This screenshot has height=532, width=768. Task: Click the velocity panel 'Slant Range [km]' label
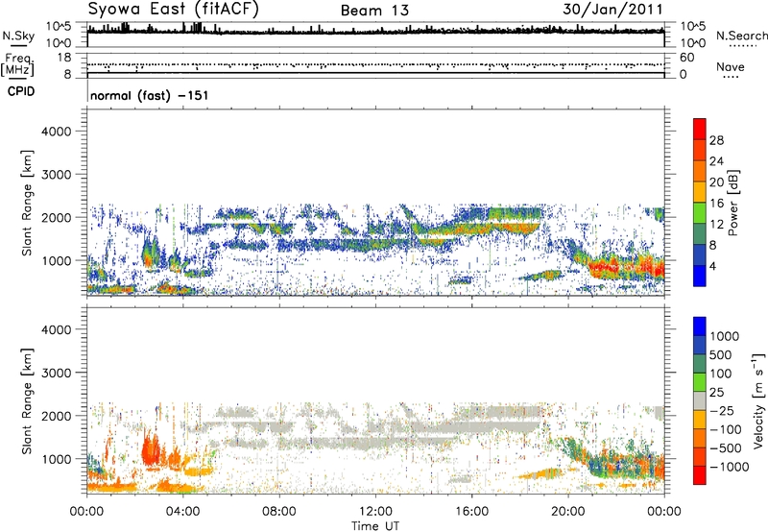pyautogui.click(x=27, y=401)
